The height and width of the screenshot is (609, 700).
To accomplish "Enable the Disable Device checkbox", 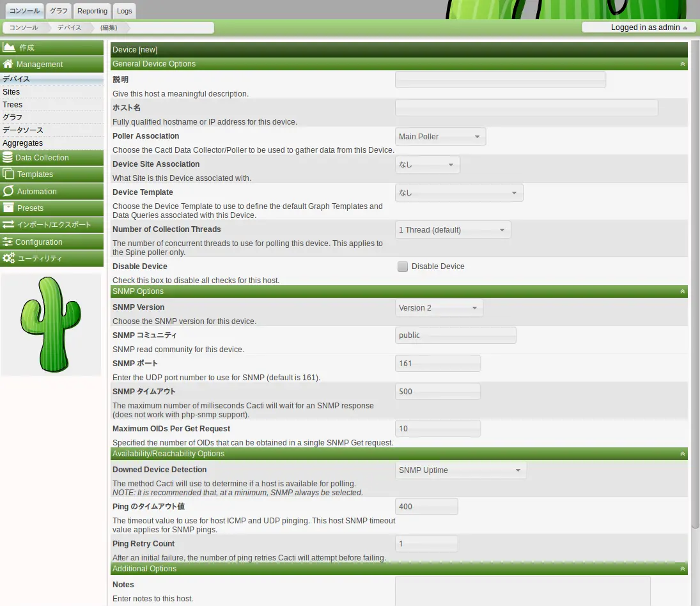I will coord(403,266).
